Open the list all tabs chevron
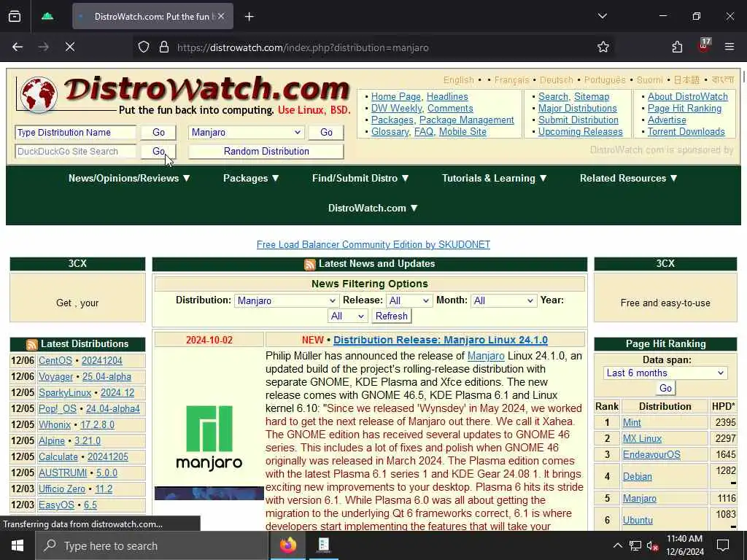747x560 pixels. coord(602,16)
